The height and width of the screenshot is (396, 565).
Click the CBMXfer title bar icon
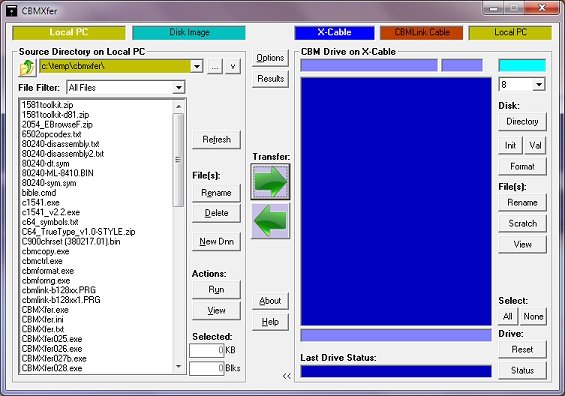click(x=12, y=11)
